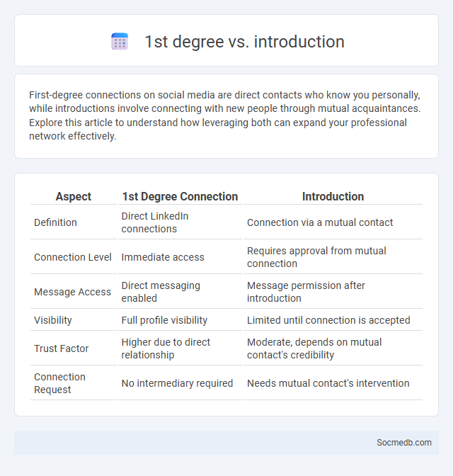Click the 'Immediate access' cell
This screenshot has height=476, width=453.
[180, 257]
